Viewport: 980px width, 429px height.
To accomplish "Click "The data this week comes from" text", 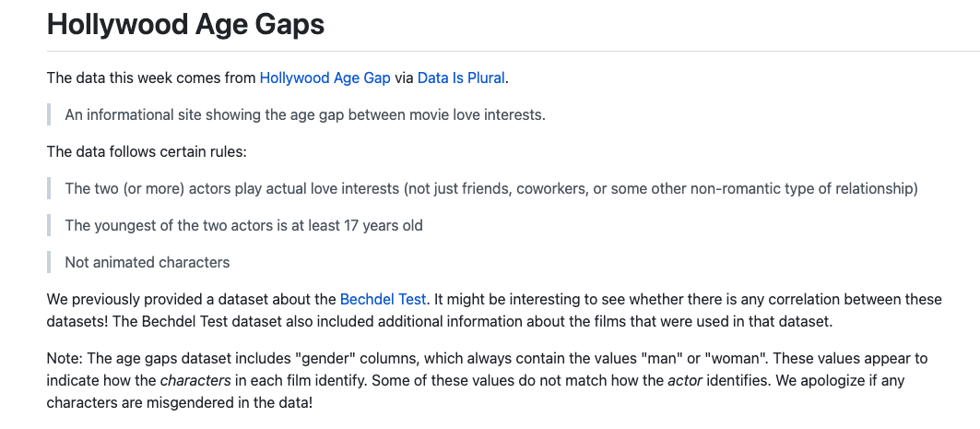I will click(x=151, y=77).
